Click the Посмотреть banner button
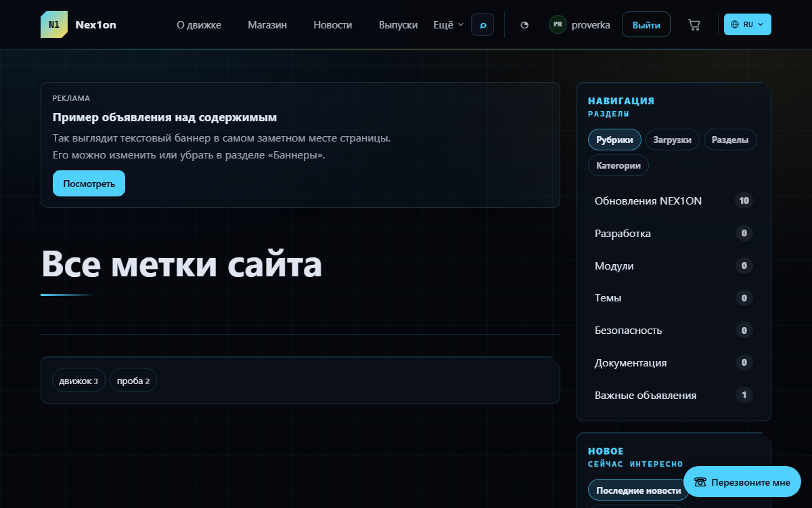Image resolution: width=812 pixels, height=508 pixels. coord(89,184)
